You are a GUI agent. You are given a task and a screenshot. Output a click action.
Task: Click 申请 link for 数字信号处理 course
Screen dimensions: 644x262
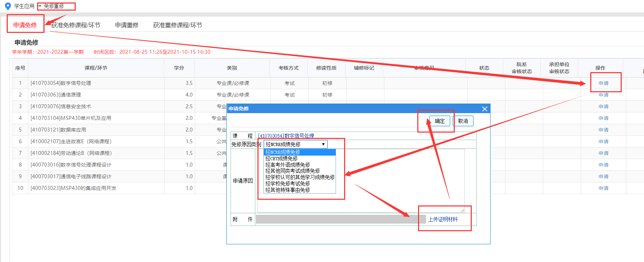coord(603,83)
